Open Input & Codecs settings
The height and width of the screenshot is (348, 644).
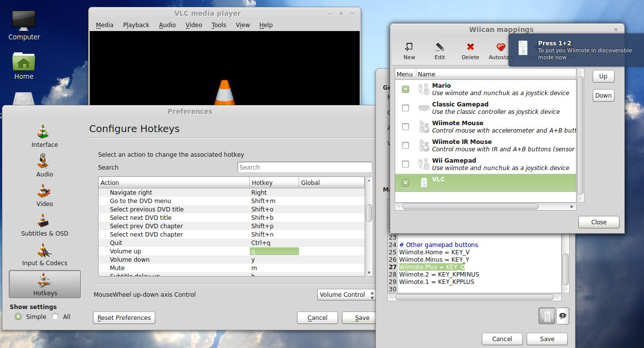[44, 254]
